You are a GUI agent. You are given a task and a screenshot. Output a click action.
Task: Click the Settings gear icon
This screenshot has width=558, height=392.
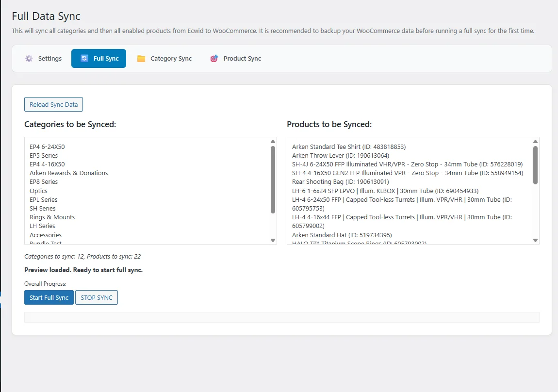tap(29, 58)
